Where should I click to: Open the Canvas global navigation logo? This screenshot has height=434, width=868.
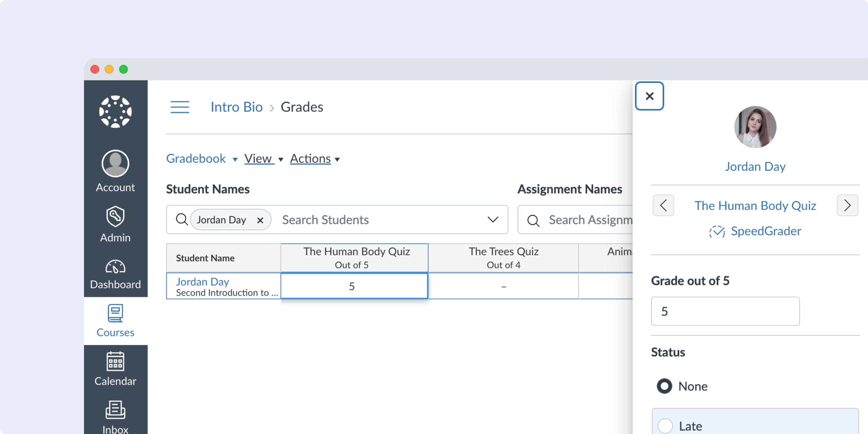(x=115, y=112)
